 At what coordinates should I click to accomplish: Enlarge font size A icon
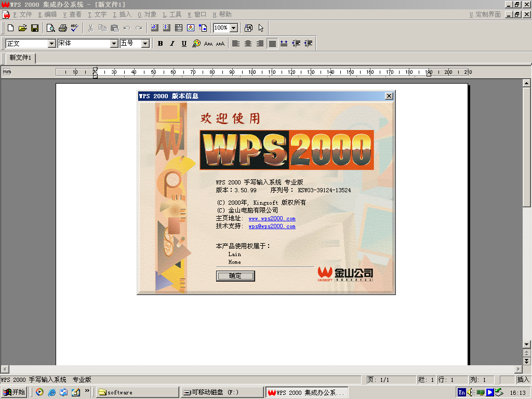tap(220, 44)
